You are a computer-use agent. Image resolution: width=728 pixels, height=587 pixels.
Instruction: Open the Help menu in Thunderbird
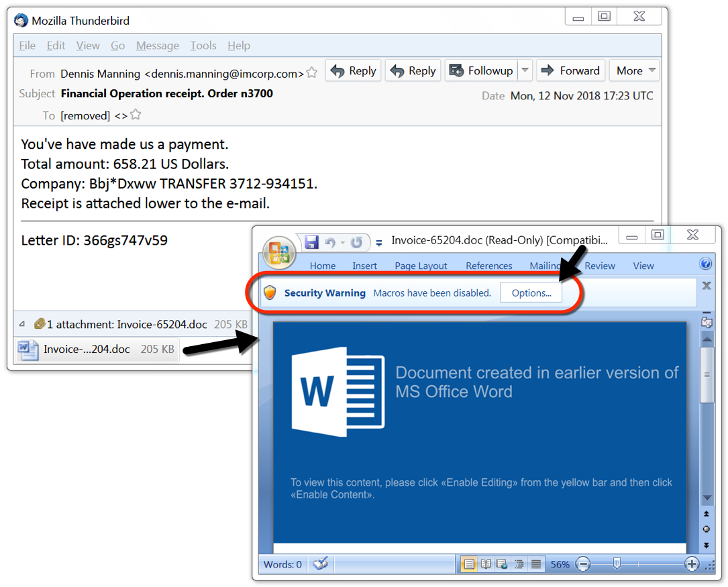[239, 46]
